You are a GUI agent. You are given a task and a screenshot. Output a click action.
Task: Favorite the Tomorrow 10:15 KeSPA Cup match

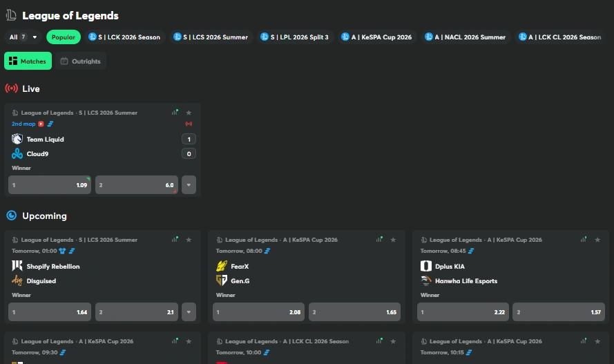[597, 341]
